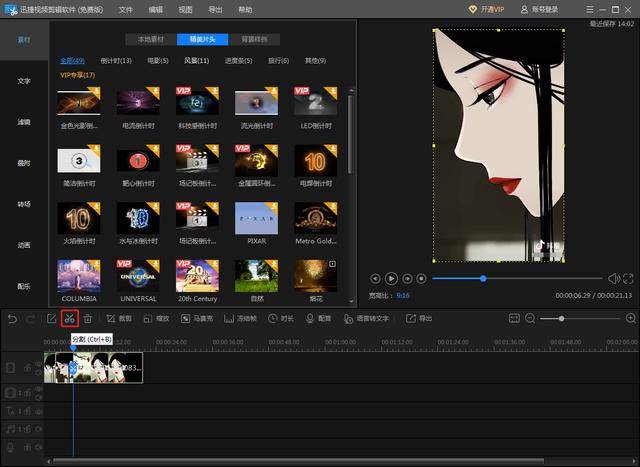Click the split (scissors) tool in toolbar
This screenshot has width=640, height=467.
coord(69,318)
